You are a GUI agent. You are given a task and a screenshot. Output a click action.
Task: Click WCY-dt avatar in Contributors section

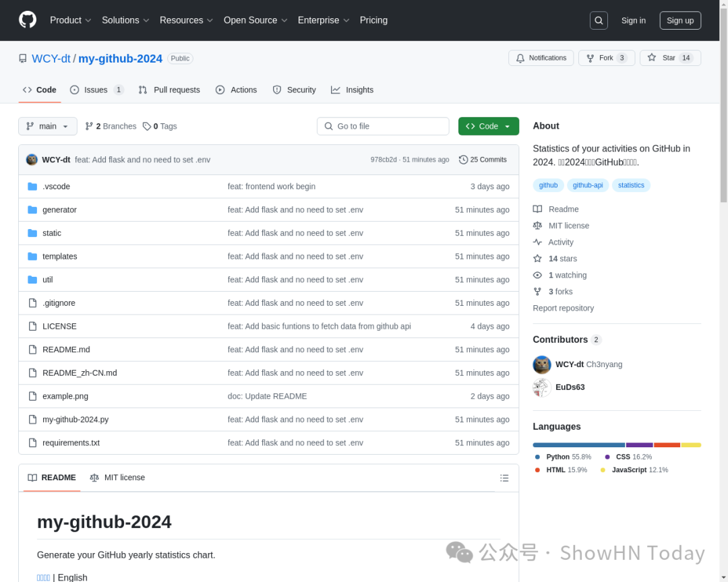[542, 365]
